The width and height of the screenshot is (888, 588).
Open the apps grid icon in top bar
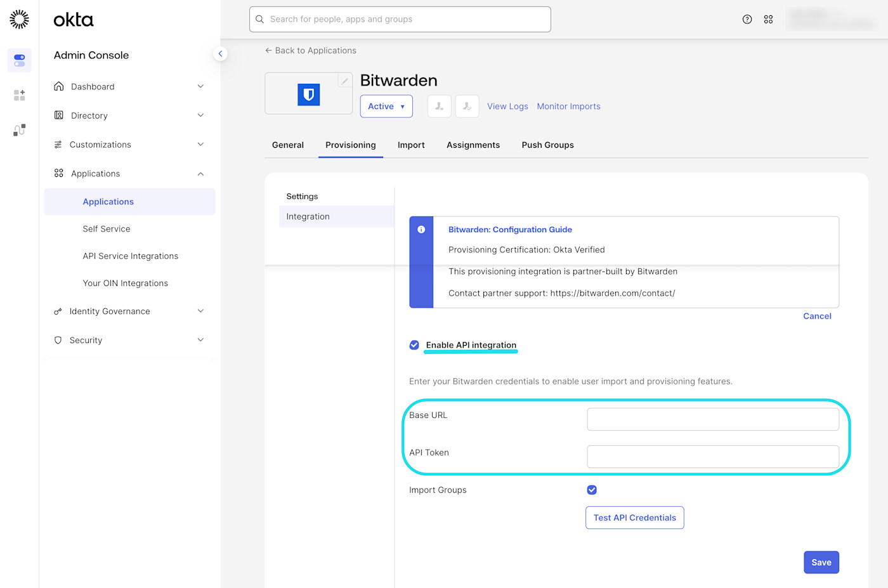[x=768, y=20]
